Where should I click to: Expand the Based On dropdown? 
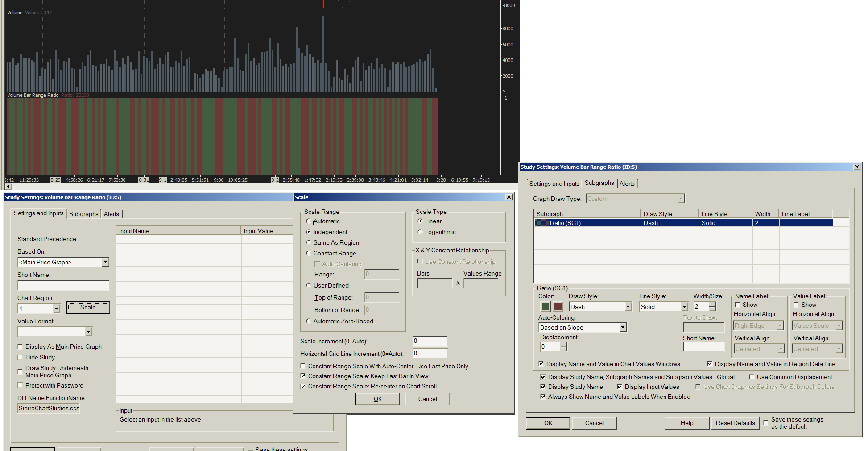(x=105, y=262)
